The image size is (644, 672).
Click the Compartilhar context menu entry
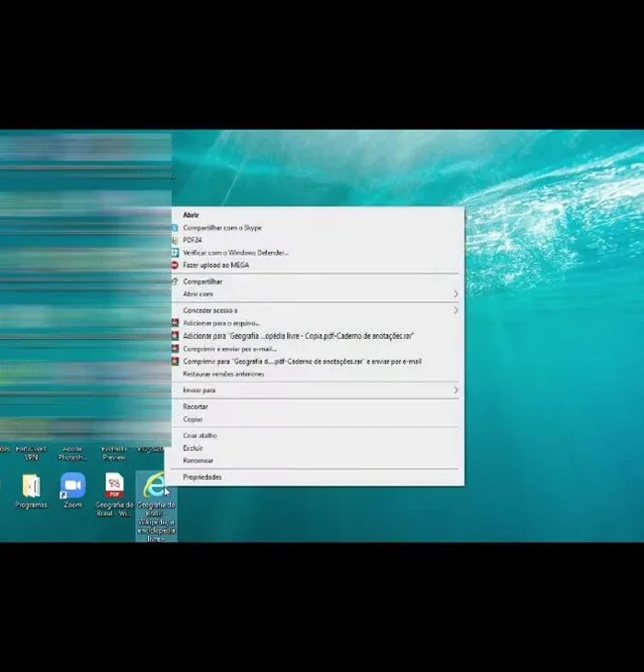(202, 282)
